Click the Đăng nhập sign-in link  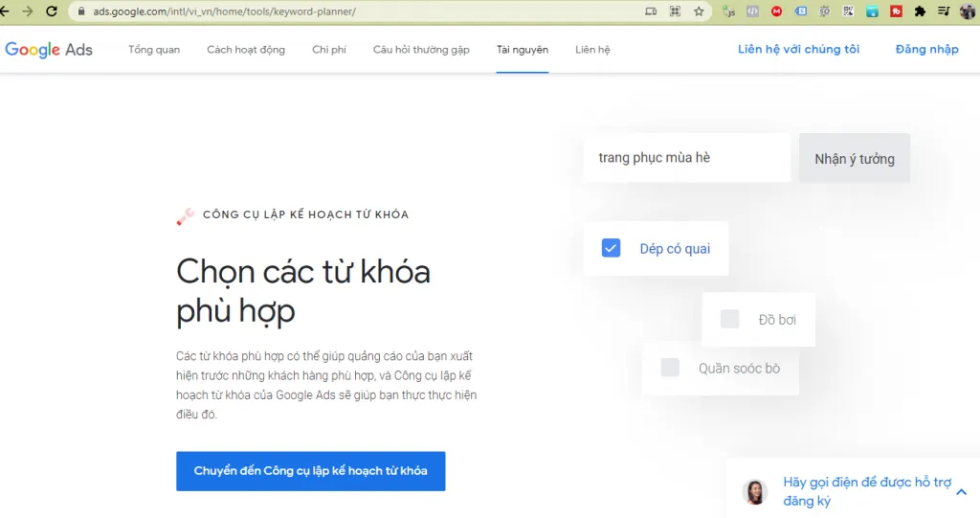point(926,50)
